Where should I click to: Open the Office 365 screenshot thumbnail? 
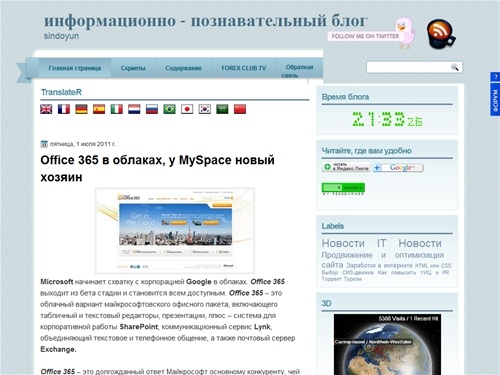click(x=175, y=231)
